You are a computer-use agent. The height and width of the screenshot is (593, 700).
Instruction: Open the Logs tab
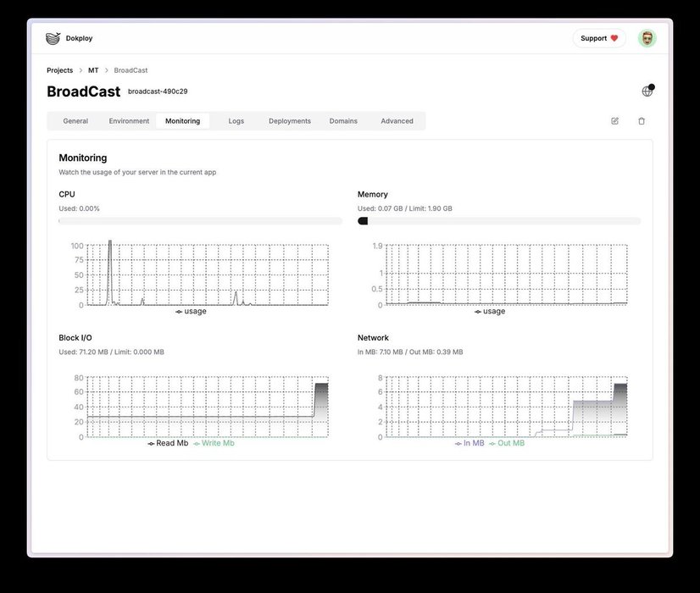coord(236,121)
